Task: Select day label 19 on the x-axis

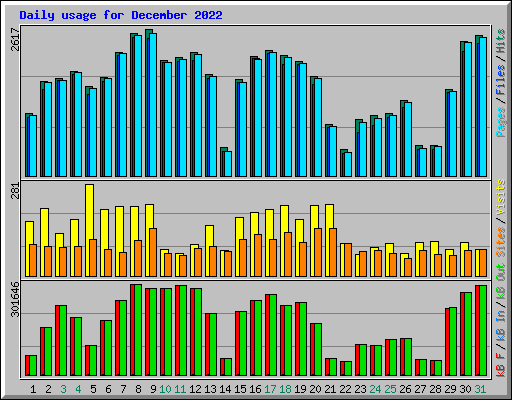Action: (300, 389)
